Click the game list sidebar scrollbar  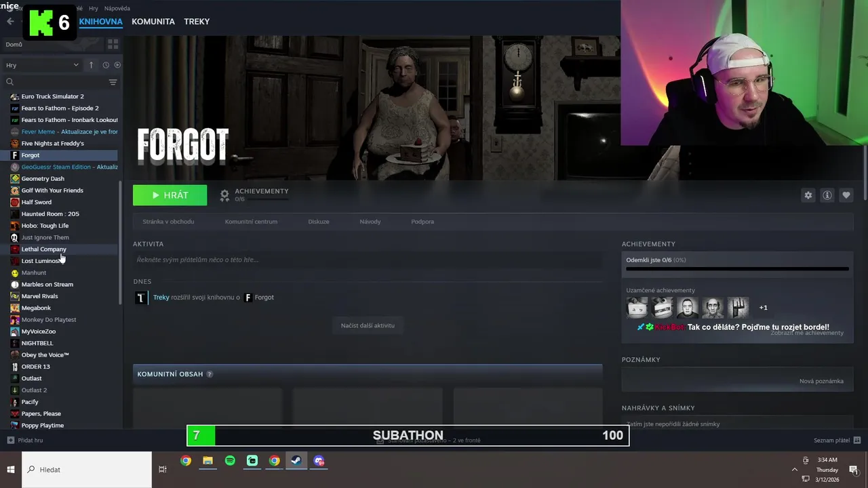(120, 243)
